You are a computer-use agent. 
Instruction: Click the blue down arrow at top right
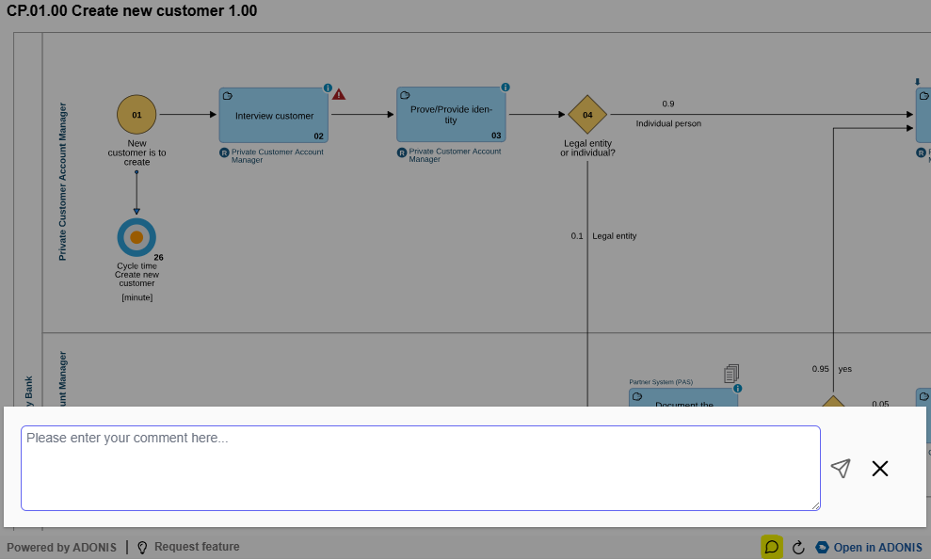(918, 81)
